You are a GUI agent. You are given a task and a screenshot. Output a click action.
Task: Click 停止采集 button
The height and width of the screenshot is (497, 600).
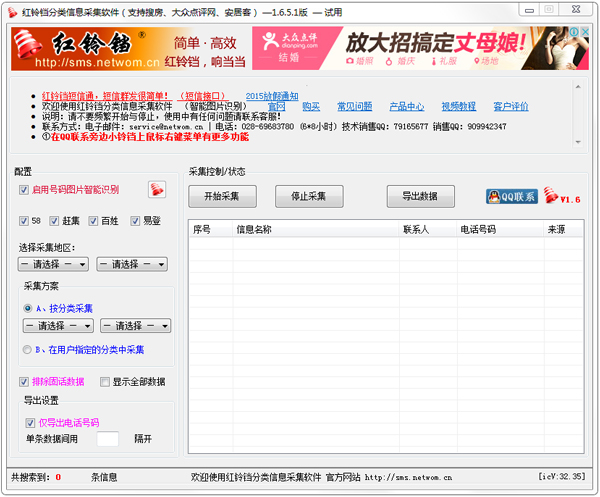(309, 197)
